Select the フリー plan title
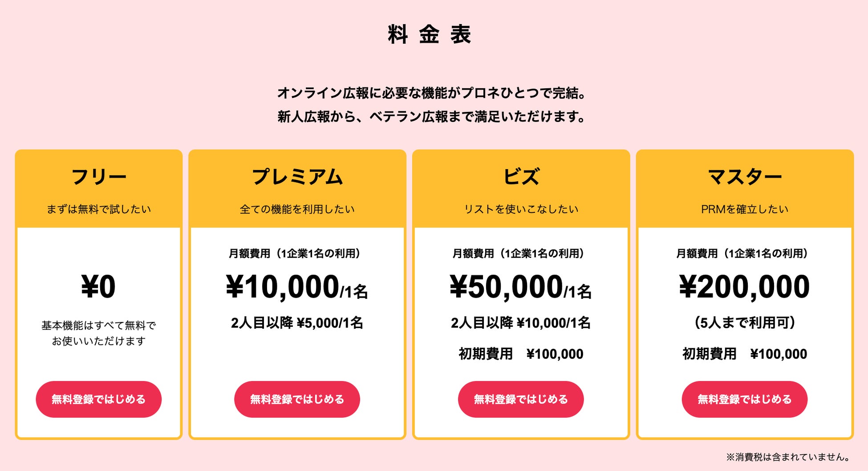 click(98, 177)
